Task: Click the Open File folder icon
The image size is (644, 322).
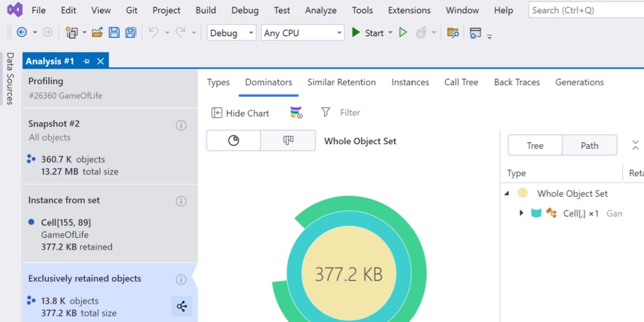Action: click(x=97, y=33)
